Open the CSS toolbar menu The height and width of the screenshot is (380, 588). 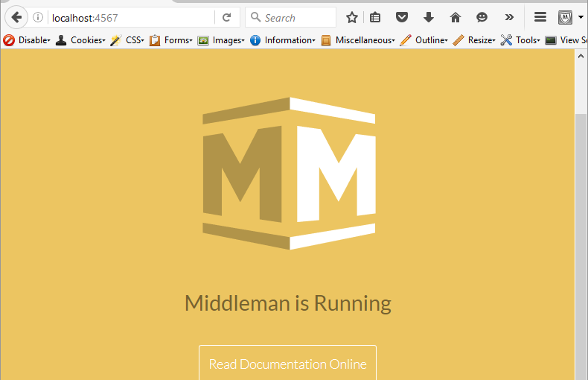pyautogui.click(x=127, y=40)
